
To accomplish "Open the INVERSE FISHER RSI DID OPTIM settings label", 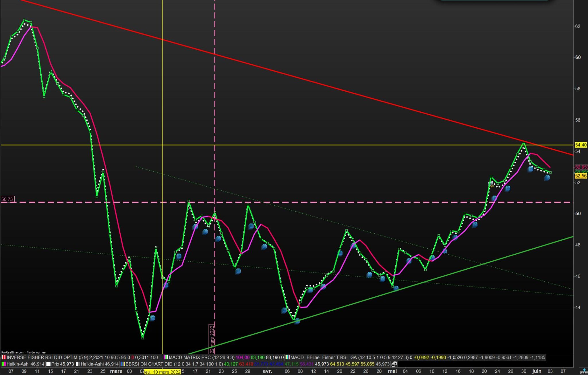I will (x=42, y=357).
